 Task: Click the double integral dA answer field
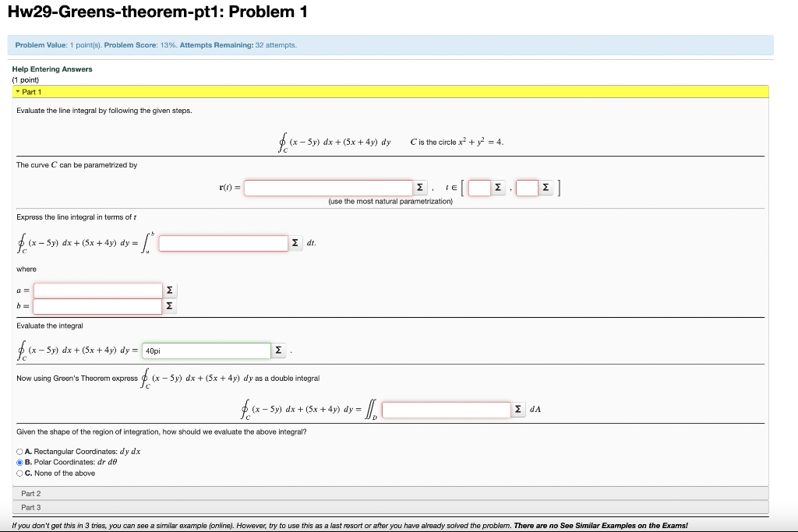(447, 408)
